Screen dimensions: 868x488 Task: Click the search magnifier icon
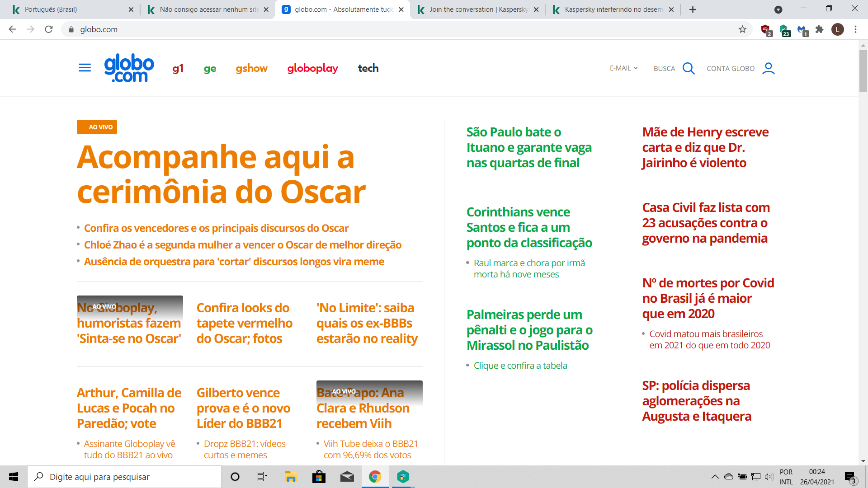tap(688, 68)
